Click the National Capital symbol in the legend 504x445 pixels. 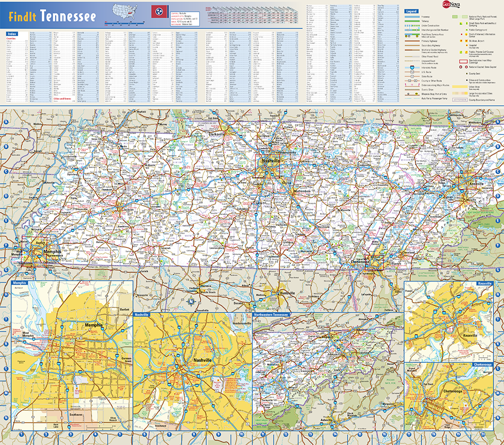click(461, 67)
